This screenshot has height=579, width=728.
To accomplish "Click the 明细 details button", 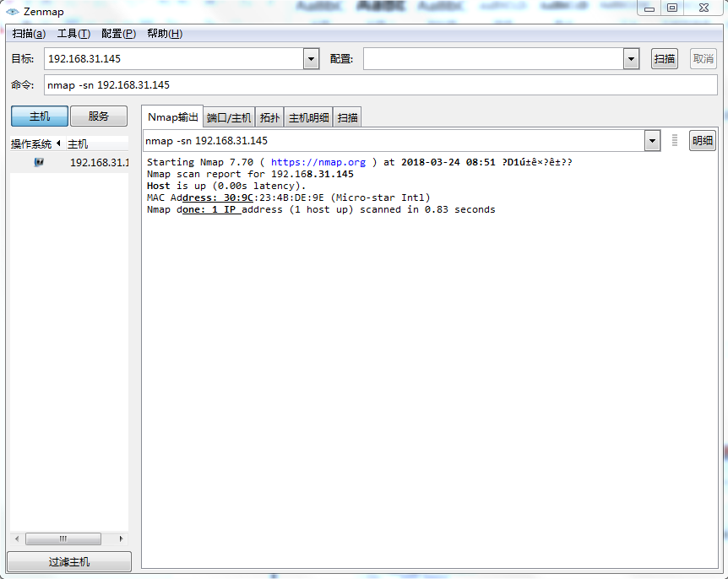I will click(702, 140).
